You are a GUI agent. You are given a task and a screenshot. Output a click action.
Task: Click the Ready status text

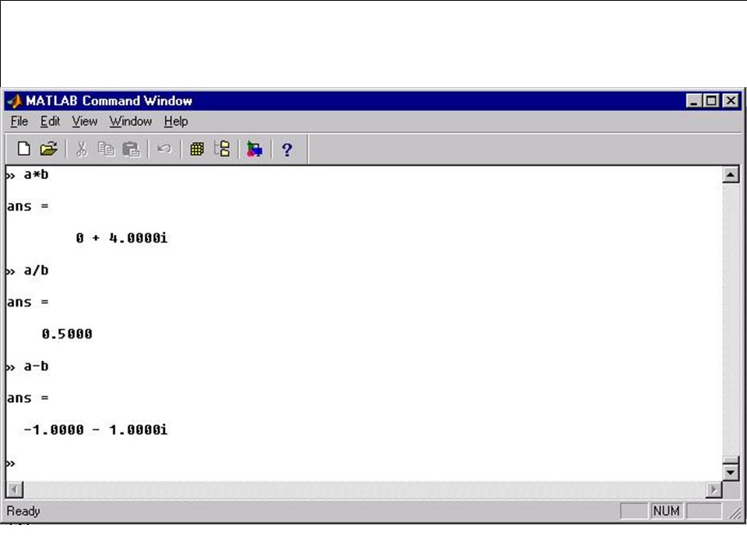pos(23,511)
